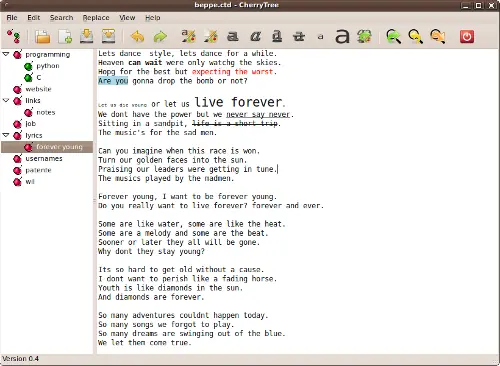This screenshot has width=500, height=366.
Task: Apply large text size icon
Action: coord(342,36)
